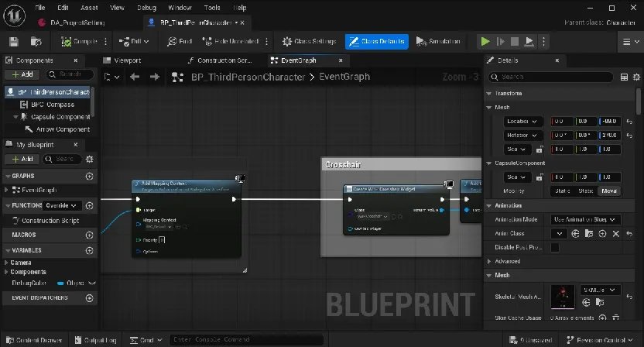The height and width of the screenshot is (347, 644).
Task: Click the frame skip playback button
Action: [x=500, y=42]
